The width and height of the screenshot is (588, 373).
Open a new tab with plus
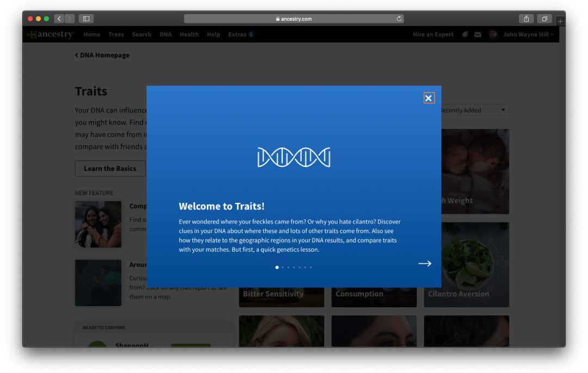(x=560, y=21)
